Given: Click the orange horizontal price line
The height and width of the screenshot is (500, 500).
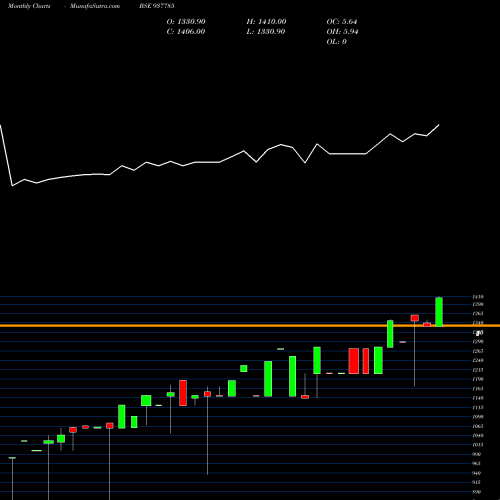Looking at the screenshot, I should (250, 325).
